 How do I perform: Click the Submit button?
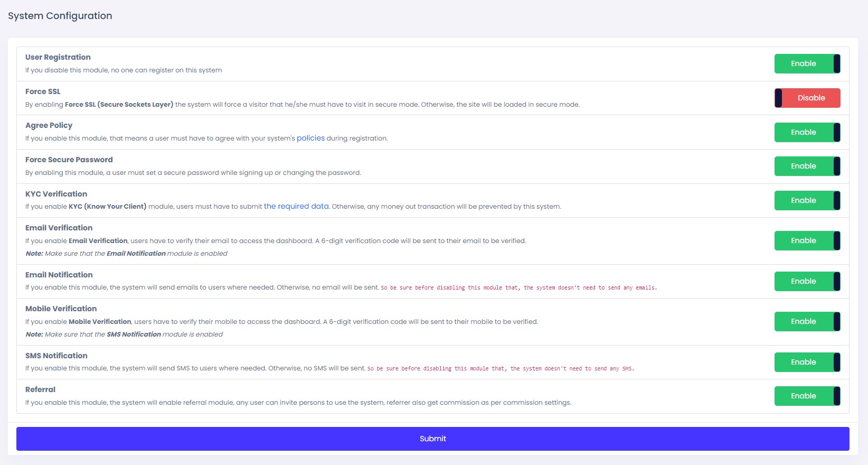[432, 439]
